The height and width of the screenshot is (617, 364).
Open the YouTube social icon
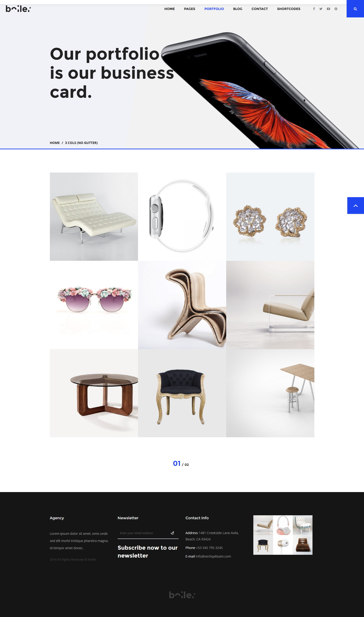tap(329, 9)
